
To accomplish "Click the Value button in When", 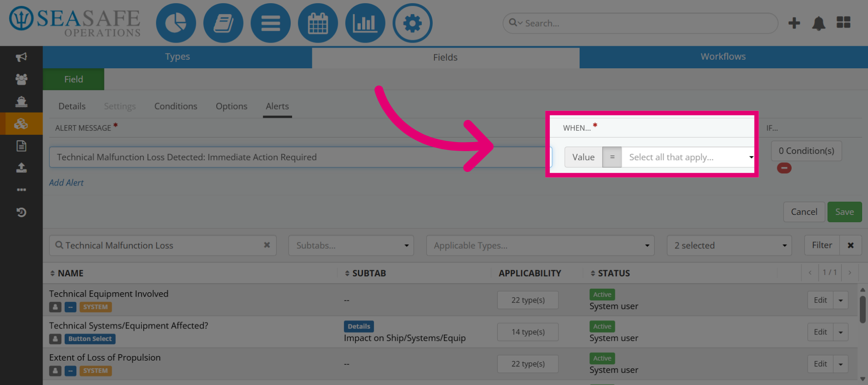I will pyautogui.click(x=583, y=157).
